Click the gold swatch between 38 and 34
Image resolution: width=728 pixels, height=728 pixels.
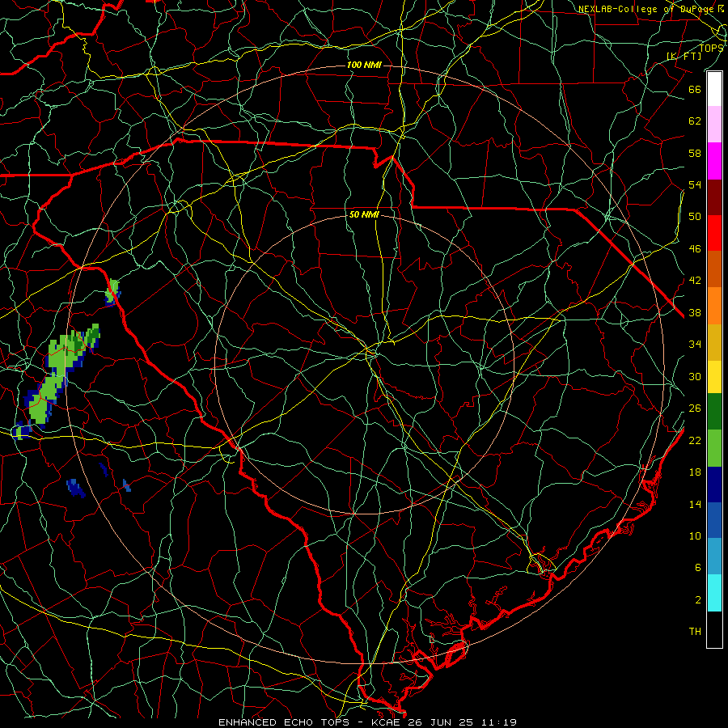[714, 341]
